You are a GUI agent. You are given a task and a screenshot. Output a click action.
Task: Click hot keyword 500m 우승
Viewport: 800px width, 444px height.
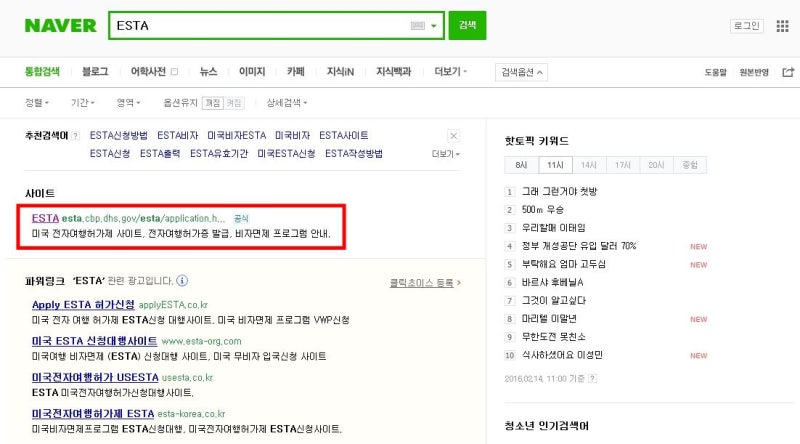(x=542, y=210)
